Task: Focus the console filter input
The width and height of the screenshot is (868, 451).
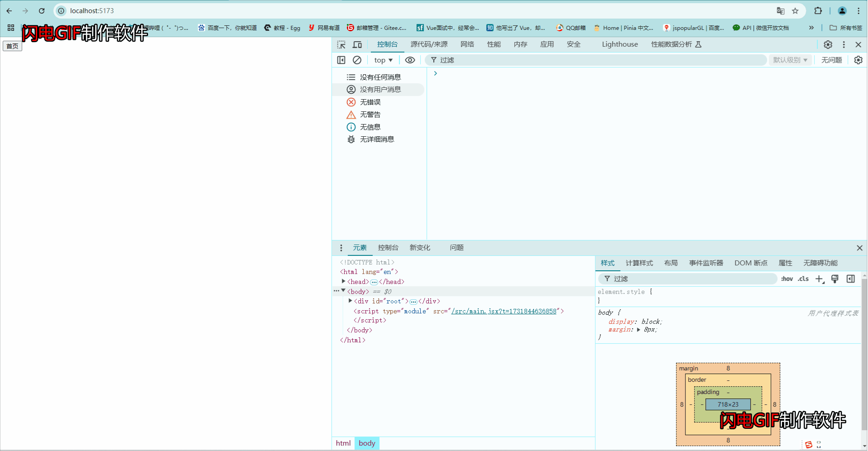Action: coord(596,60)
